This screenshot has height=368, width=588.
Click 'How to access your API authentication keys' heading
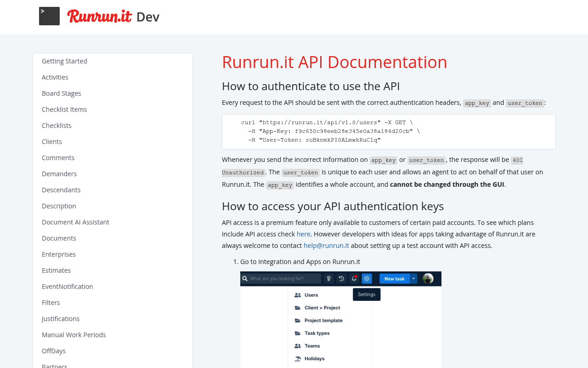click(333, 206)
